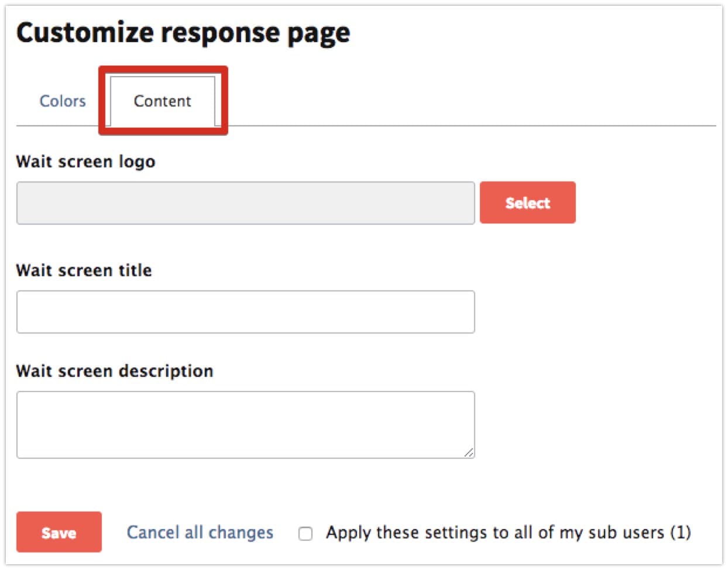728x570 pixels.
Task: Click the Select logo button
Action: pyautogui.click(x=527, y=202)
